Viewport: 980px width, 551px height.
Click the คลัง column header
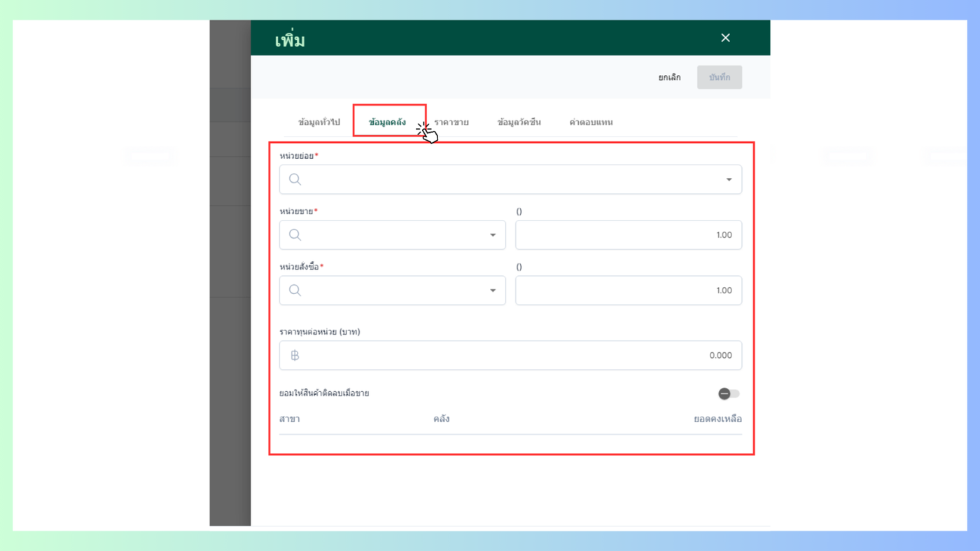(x=441, y=419)
